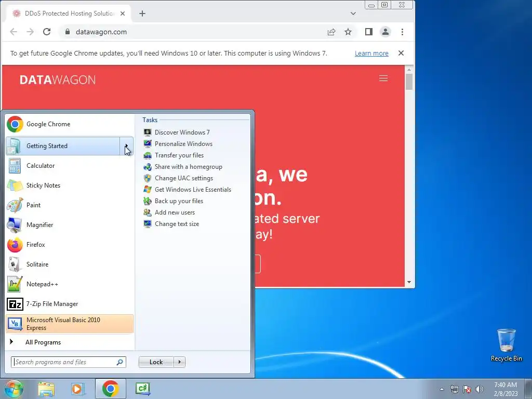Screen dimensions: 532x399
Task: Launch Calculator from the Start menu
Action: [70, 166]
